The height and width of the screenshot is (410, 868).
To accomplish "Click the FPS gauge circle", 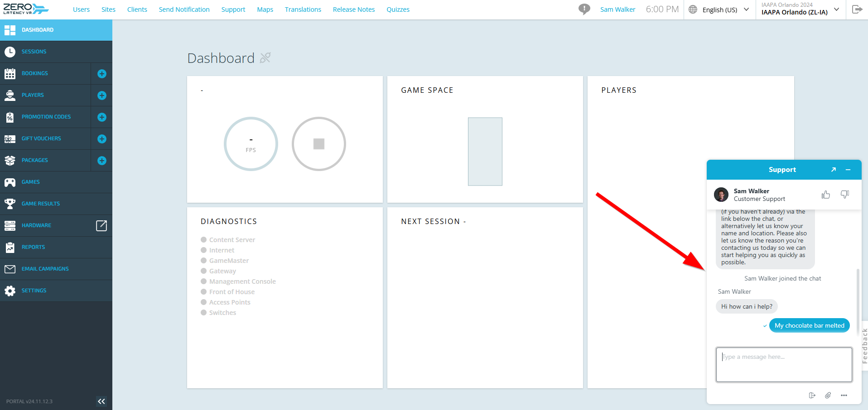I will coord(251,144).
